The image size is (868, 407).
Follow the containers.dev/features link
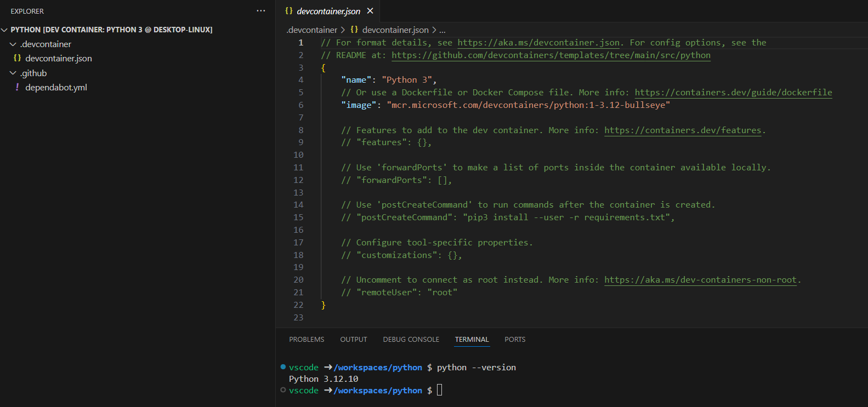click(x=683, y=130)
